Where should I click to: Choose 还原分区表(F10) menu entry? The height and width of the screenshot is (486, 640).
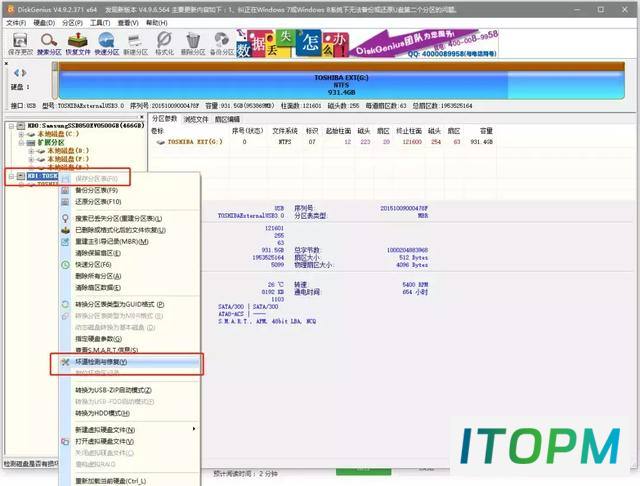click(x=131, y=202)
